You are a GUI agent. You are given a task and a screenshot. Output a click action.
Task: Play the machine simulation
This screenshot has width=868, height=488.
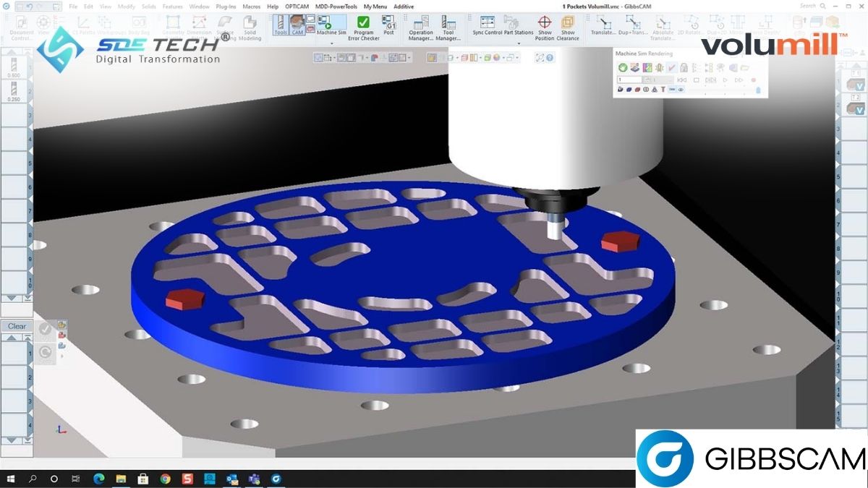click(726, 80)
